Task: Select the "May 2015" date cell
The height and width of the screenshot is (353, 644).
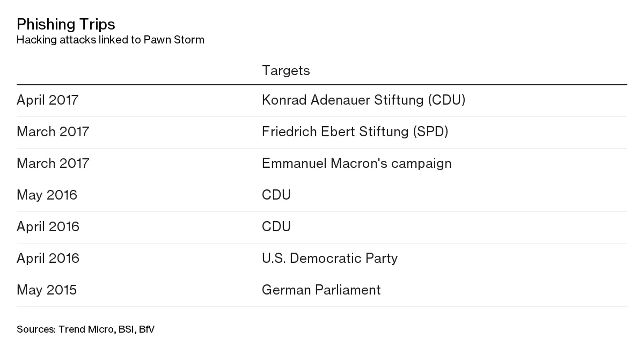Action: (x=47, y=290)
